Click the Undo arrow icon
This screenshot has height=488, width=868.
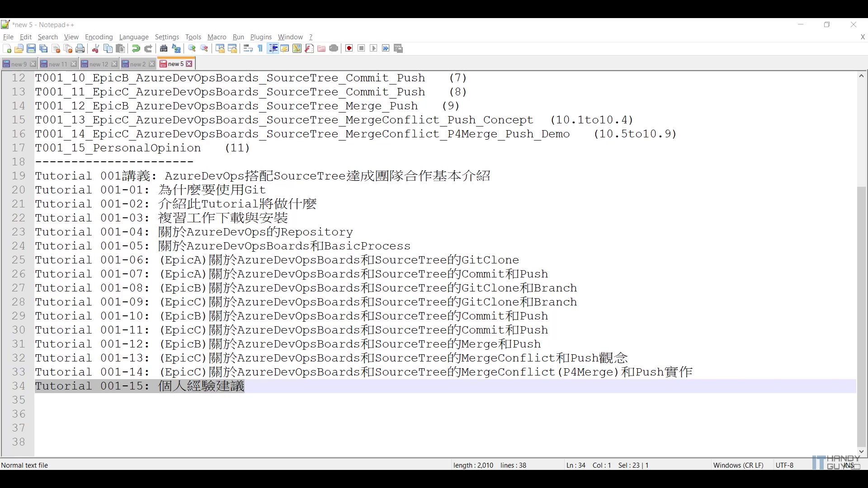coord(136,49)
